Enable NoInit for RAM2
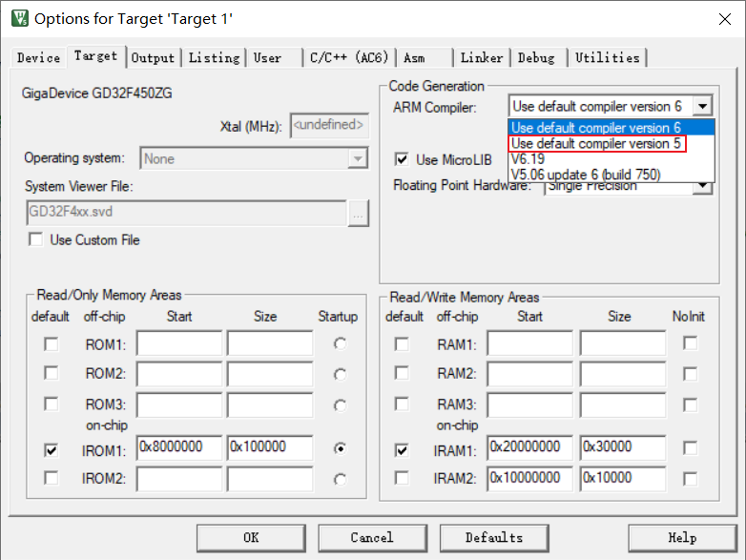Viewport: 746px width, 560px height. point(690,373)
